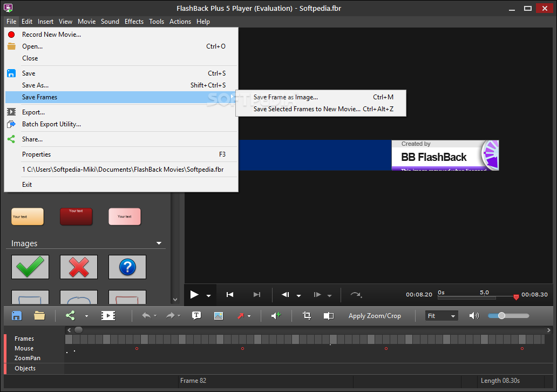Open the Tools menu
The height and width of the screenshot is (392, 557).
[157, 22]
